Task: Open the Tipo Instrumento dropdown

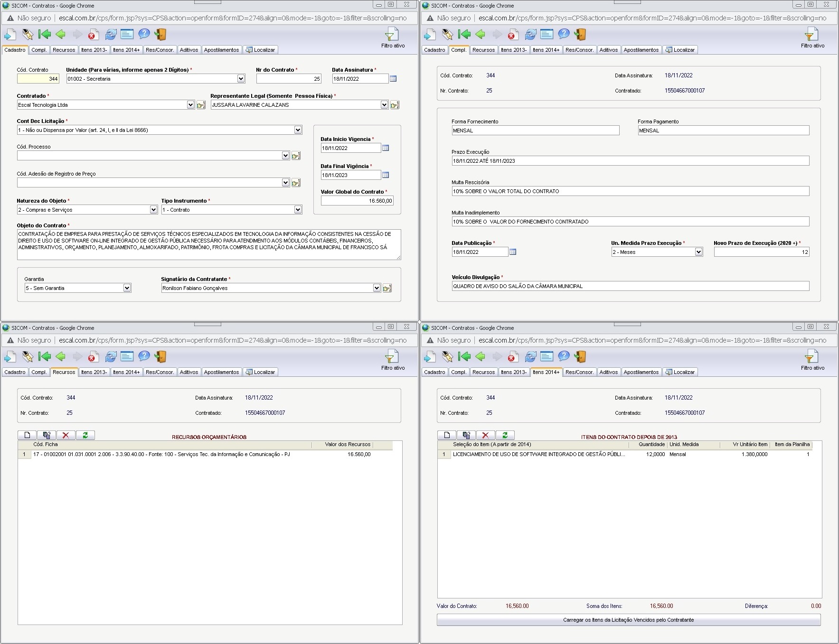Action: [298, 210]
